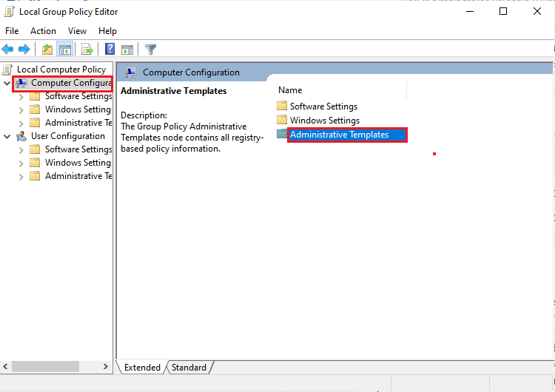Click Computer Configuration icon in header bar

point(130,72)
